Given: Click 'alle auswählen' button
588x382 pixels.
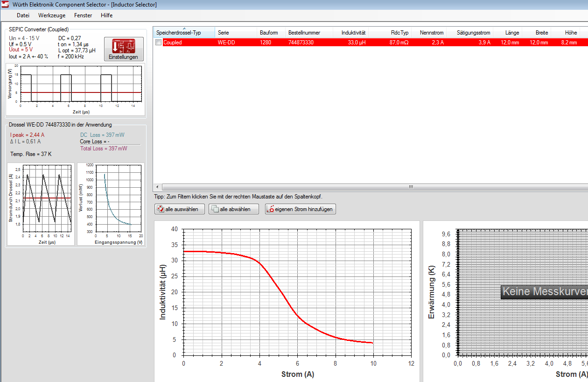Looking at the screenshot, I should tap(180, 209).
